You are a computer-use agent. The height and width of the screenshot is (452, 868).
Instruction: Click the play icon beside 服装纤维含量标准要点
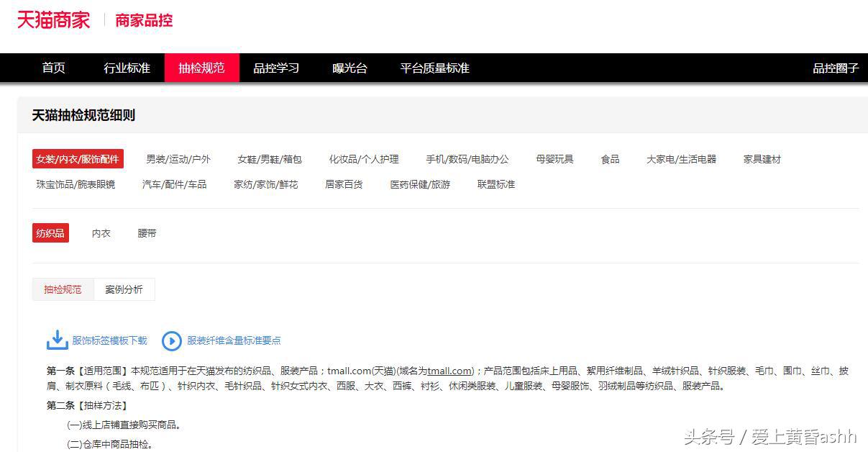(172, 340)
